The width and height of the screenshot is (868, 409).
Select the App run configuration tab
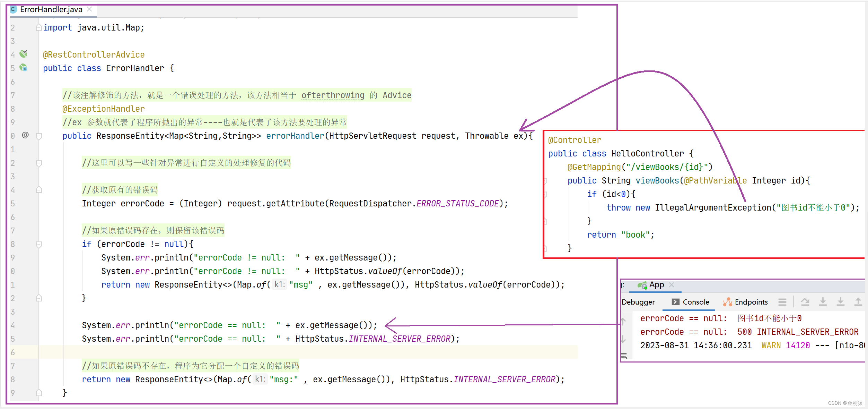point(656,285)
